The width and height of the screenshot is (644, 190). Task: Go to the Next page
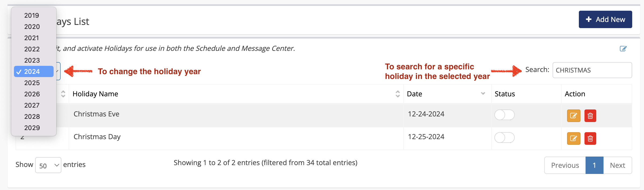click(617, 165)
